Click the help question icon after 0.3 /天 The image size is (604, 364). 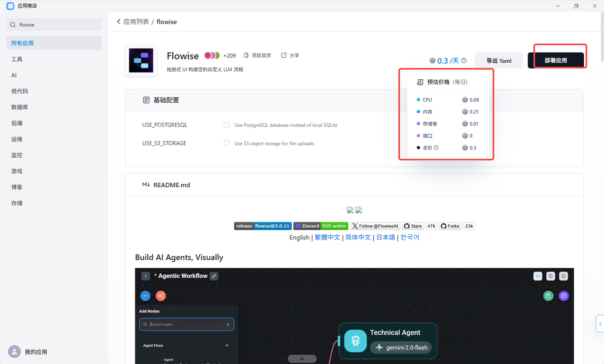pyautogui.click(x=464, y=60)
